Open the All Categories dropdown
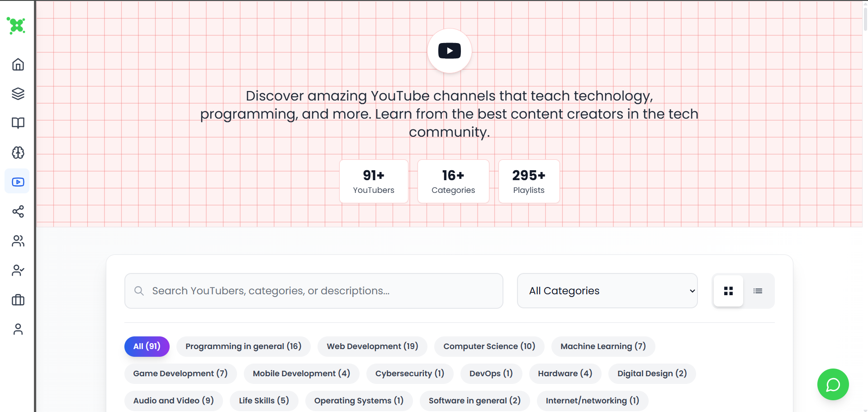The height and width of the screenshot is (412, 868). [607, 291]
